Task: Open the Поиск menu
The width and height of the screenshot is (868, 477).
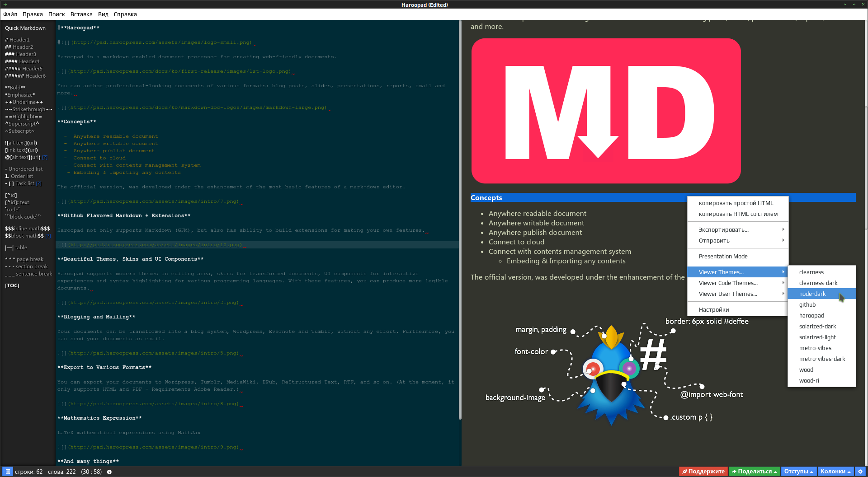Action: pyautogui.click(x=57, y=14)
